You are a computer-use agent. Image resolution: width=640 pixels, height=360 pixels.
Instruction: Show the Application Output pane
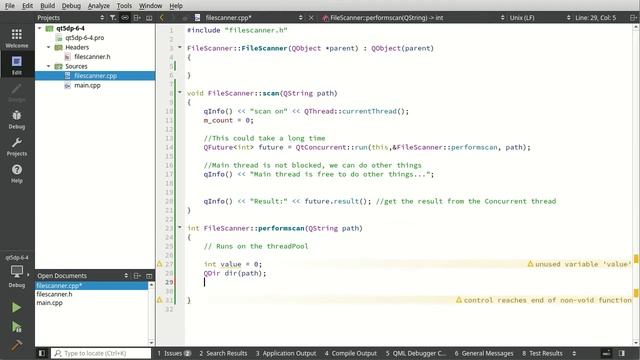(x=286, y=353)
